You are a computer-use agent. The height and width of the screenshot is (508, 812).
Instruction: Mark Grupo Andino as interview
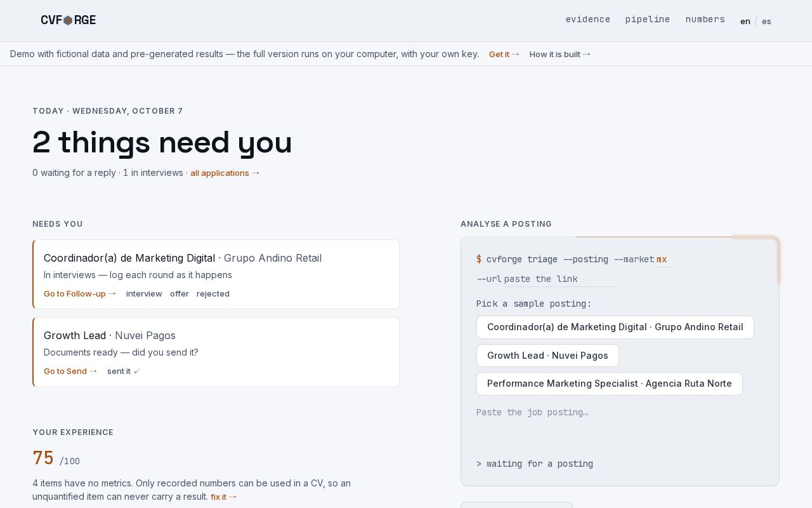coord(144,293)
